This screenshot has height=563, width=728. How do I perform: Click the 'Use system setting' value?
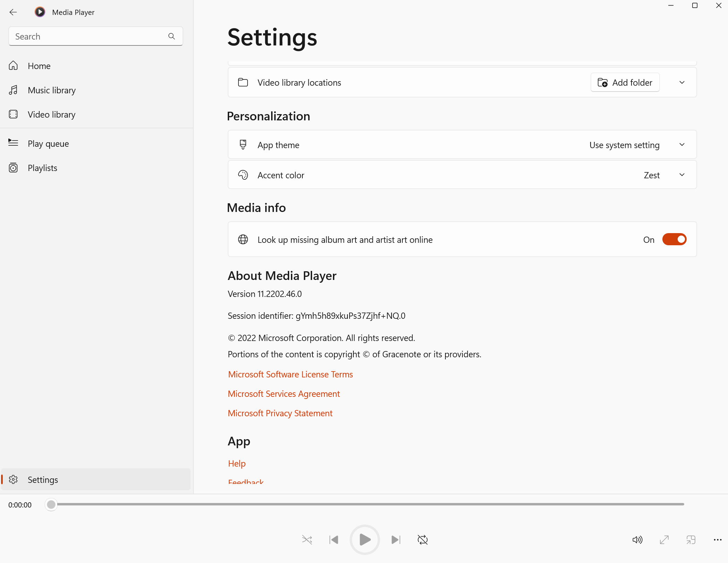(624, 145)
